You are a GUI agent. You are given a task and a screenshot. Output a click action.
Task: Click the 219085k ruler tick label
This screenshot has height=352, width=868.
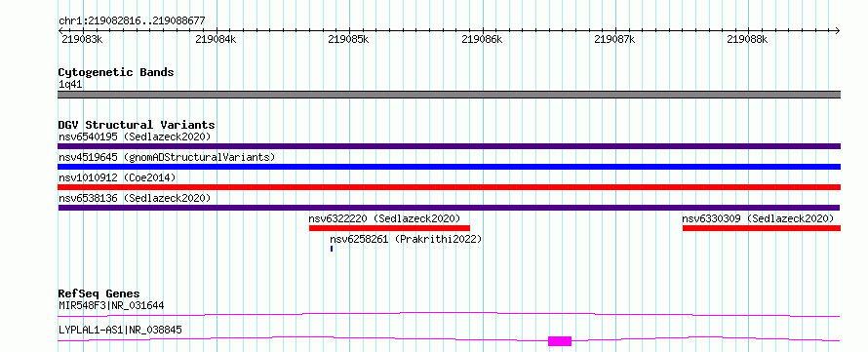[x=349, y=39]
